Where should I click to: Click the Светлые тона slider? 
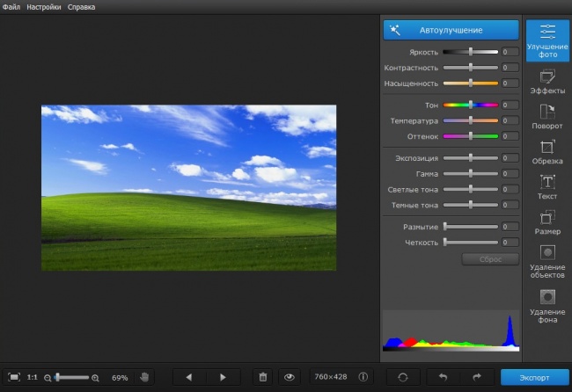(x=471, y=189)
